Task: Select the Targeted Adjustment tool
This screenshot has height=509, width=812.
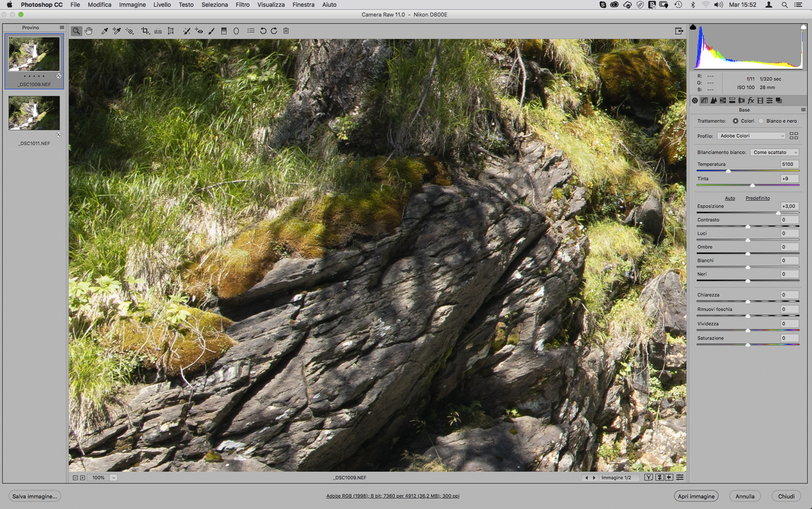Action: coord(130,31)
